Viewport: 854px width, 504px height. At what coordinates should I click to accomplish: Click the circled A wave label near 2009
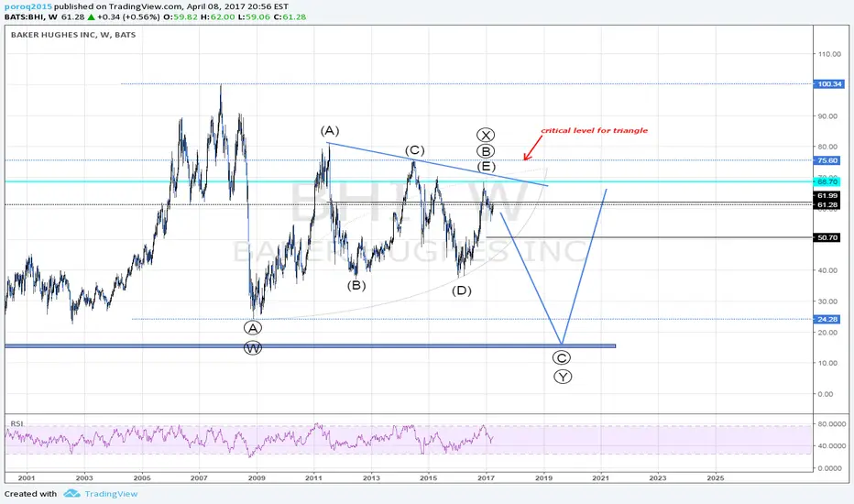[x=253, y=327]
